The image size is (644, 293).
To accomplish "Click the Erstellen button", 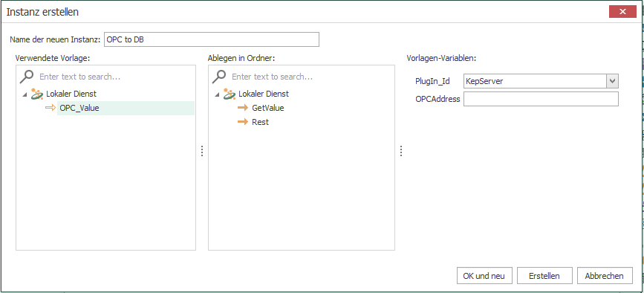I will (x=544, y=276).
